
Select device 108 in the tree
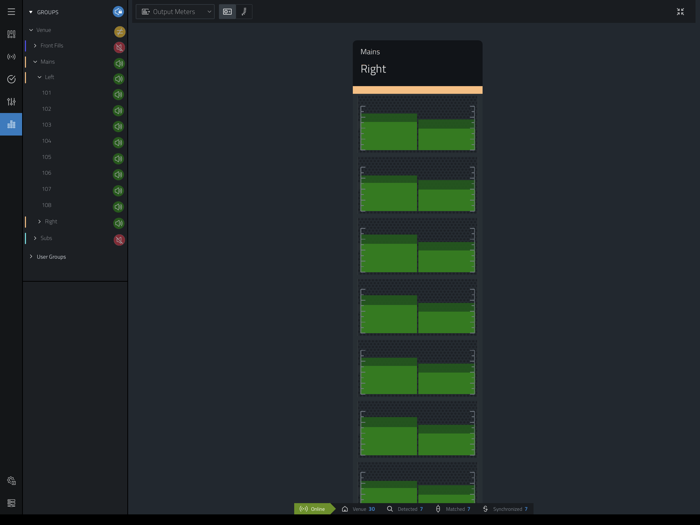[46, 205]
